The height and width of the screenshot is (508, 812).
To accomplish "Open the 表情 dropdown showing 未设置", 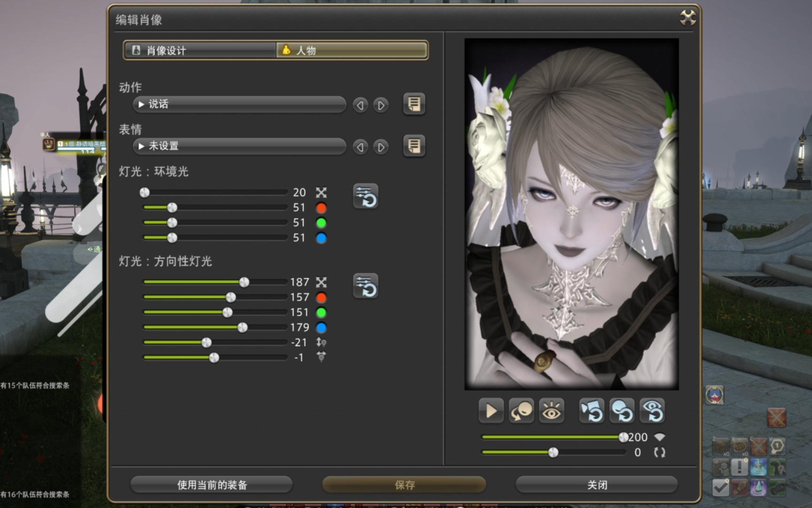I will click(x=240, y=146).
